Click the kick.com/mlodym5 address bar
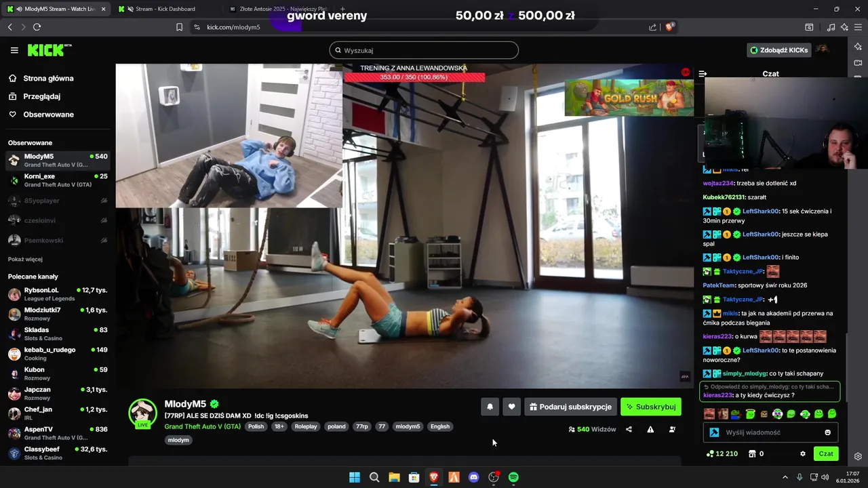 pos(233,27)
